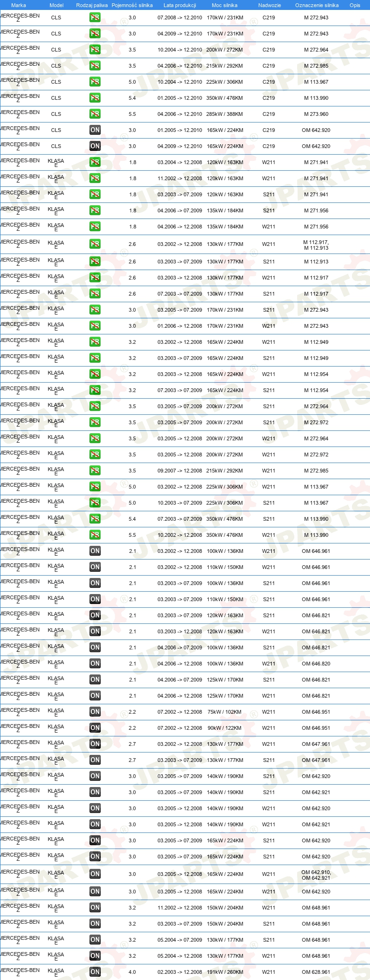Screen dimensions: 370x980
Task: Click the production years 02.2003 -> 12.2008
Action: [180, 972]
